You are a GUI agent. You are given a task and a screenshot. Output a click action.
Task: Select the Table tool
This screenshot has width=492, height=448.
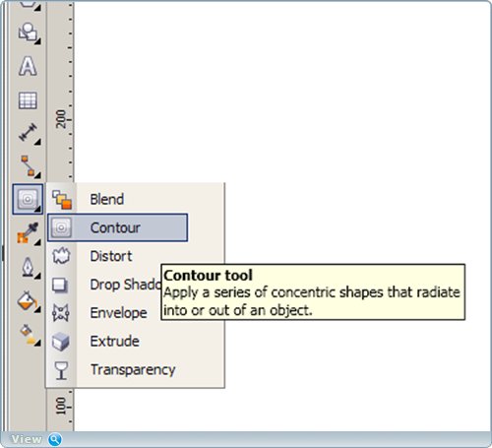28,100
